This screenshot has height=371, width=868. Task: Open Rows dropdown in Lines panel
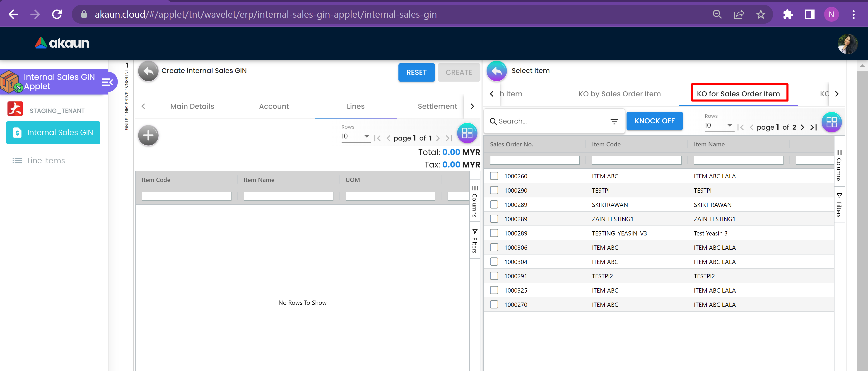tap(355, 136)
